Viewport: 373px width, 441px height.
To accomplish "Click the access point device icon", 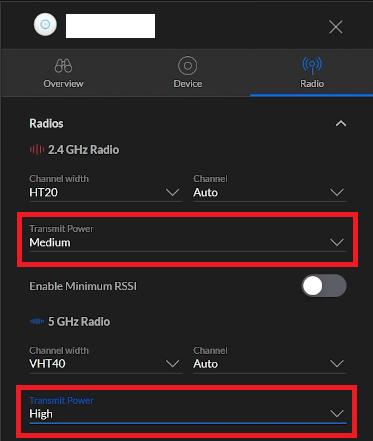I will click(45, 24).
